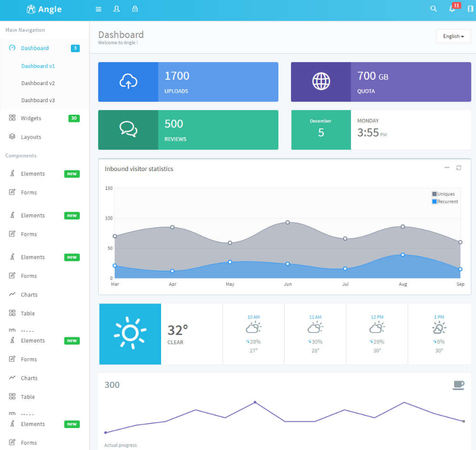Open Layouts from the sidebar
Viewport: 476px width, 450px height.
(x=31, y=137)
